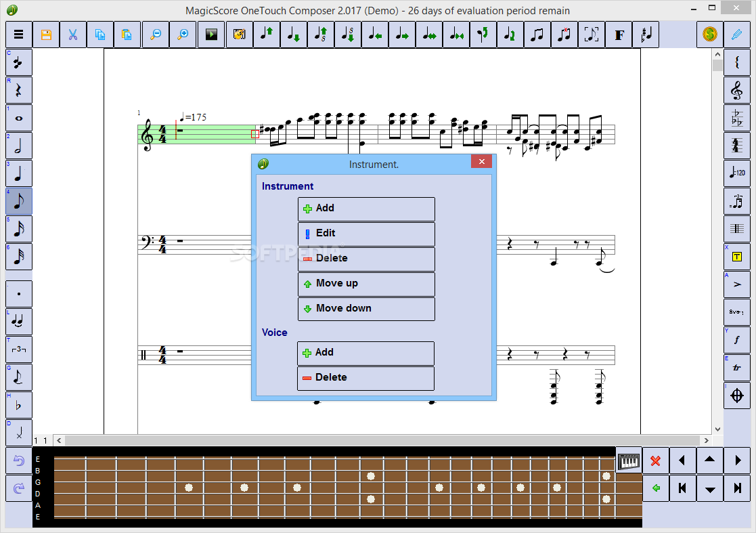Click the tempo marking =175
The image size is (756, 533).
(x=193, y=116)
